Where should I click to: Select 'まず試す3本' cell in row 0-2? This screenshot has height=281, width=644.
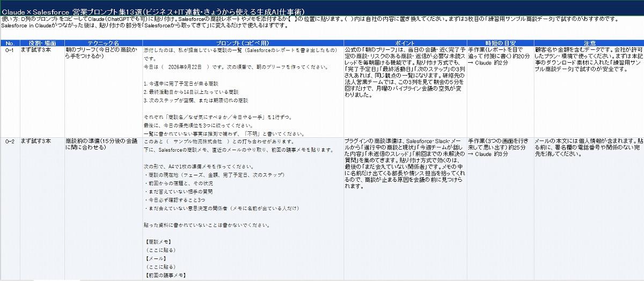41,209
